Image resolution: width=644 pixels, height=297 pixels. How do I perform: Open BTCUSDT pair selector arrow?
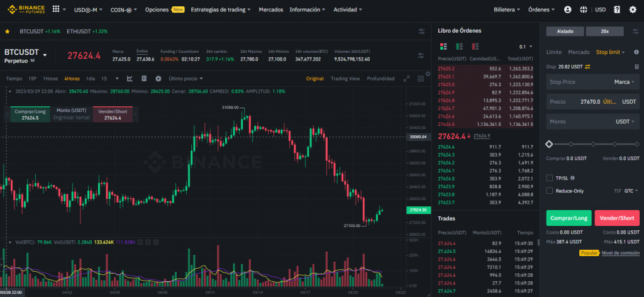[x=45, y=55]
